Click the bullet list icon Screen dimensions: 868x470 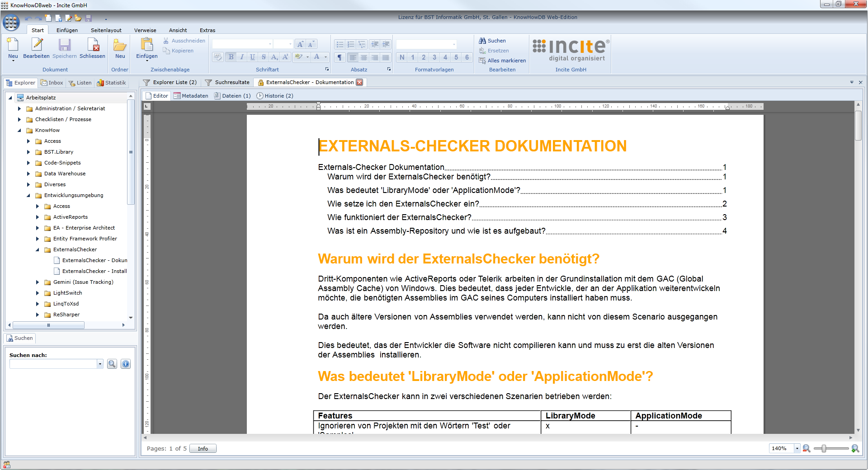pyautogui.click(x=340, y=44)
